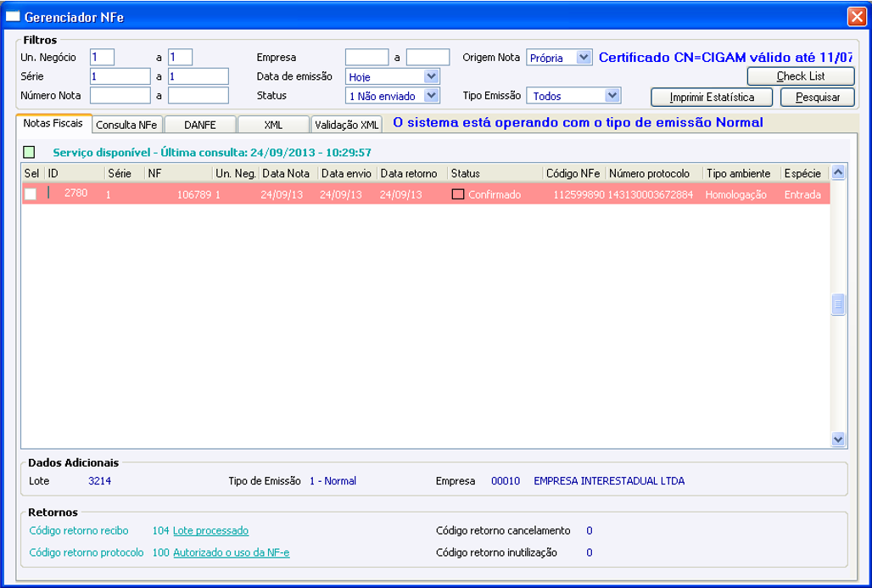Click the first Número Nota input field
The width and height of the screenshot is (872, 588).
[x=120, y=95]
